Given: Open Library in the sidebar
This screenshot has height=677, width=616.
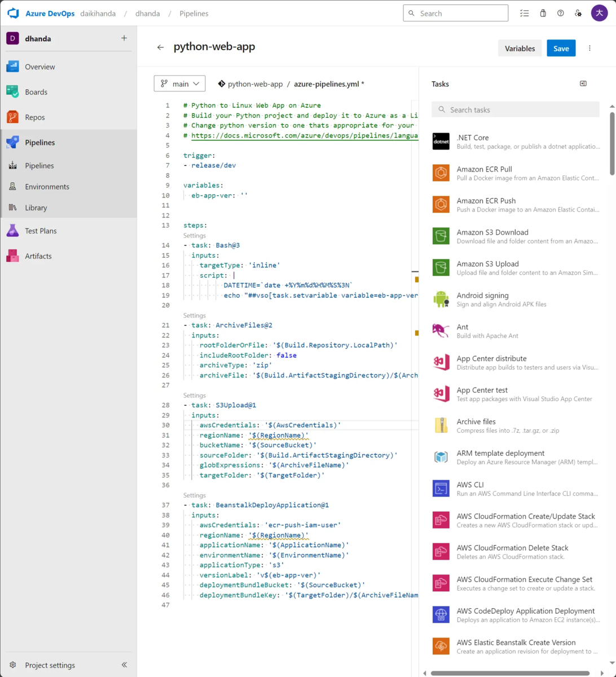Looking at the screenshot, I should click(68, 208).
